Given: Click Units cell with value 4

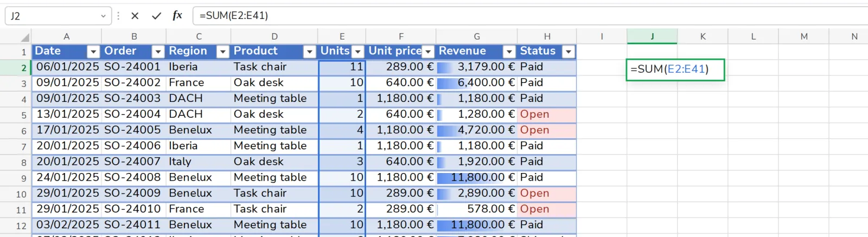Looking at the screenshot, I should (x=342, y=130).
